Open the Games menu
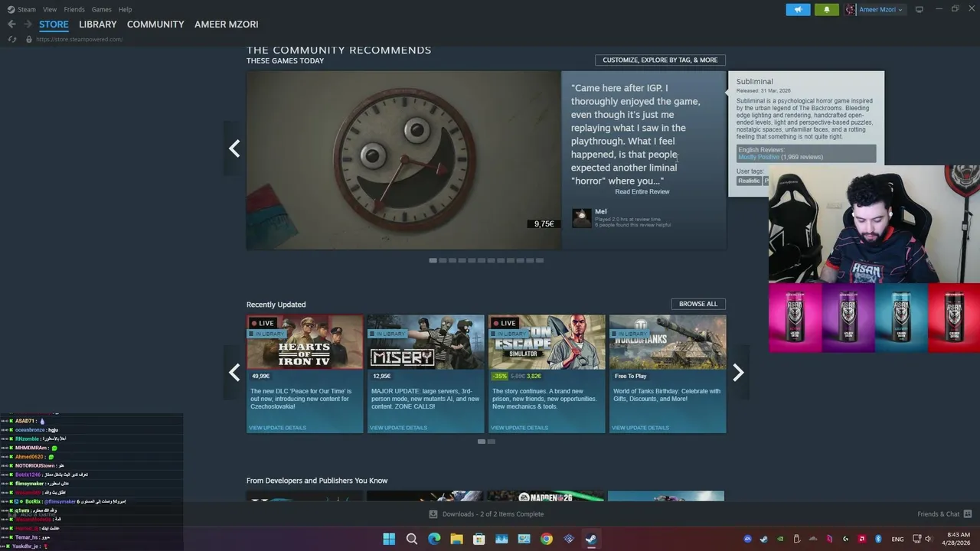 [101, 9]
